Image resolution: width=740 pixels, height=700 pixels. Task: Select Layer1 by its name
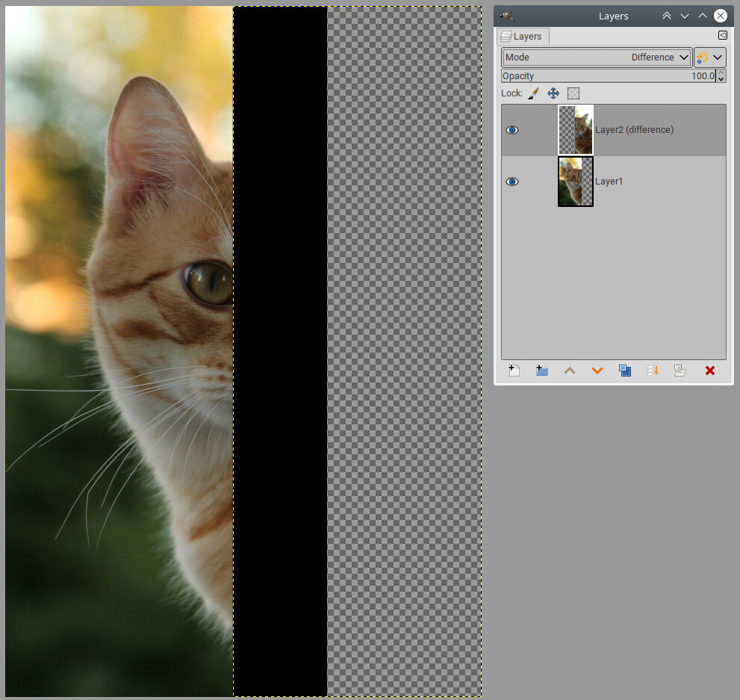[609, 182]
